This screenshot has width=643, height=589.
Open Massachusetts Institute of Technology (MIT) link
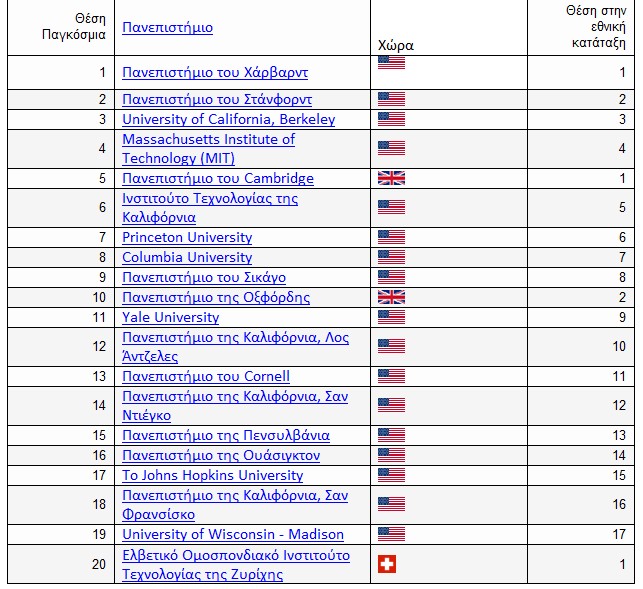[208, 148]
